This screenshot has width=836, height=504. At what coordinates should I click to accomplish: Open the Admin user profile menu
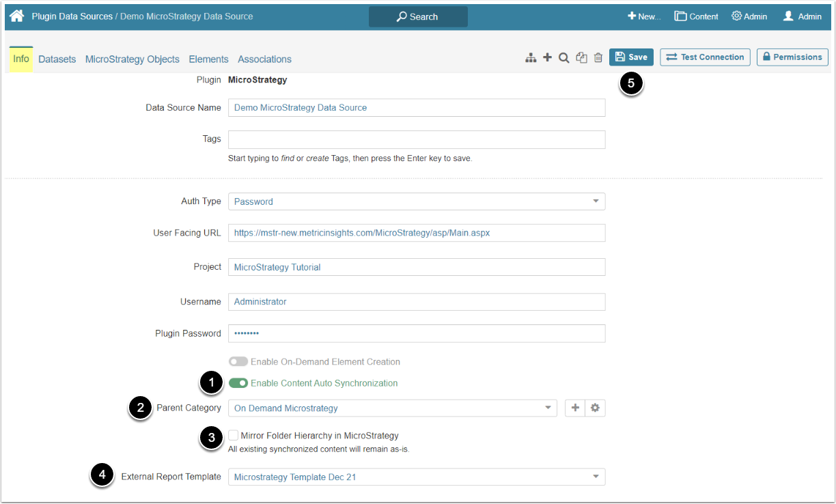pyautogui.click(x=802, y=16)
